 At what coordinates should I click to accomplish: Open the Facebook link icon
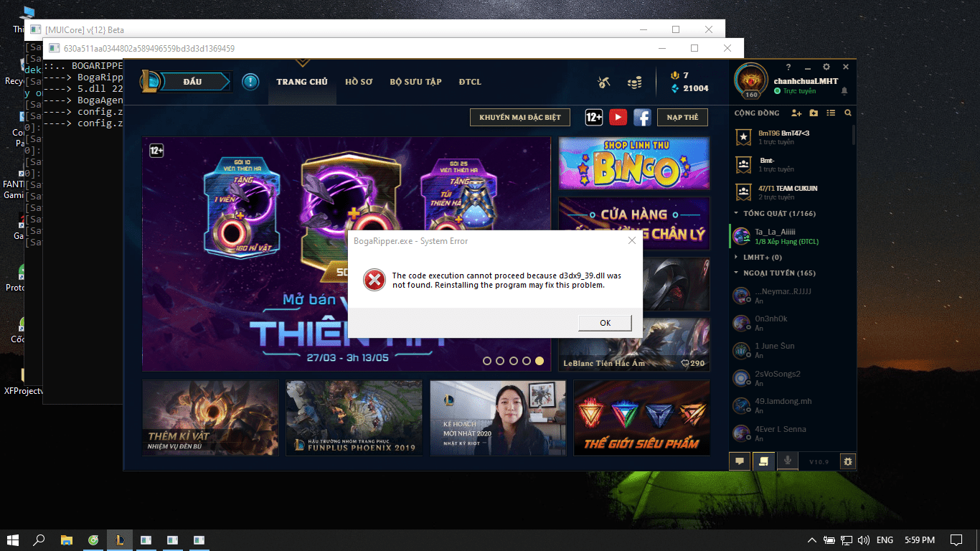point(641,117)
